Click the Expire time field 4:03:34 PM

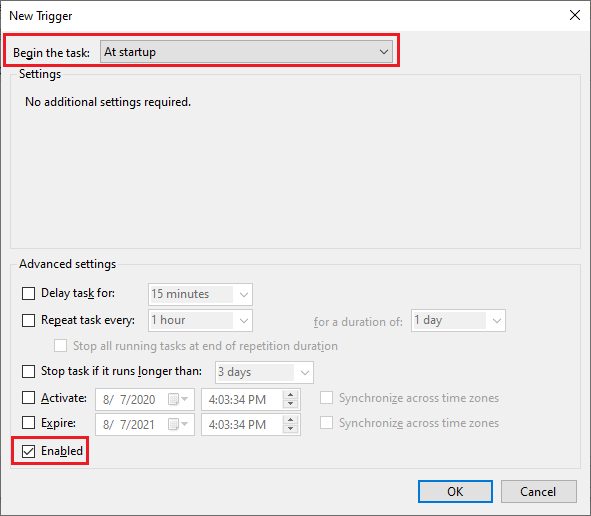tap(251, 424)
